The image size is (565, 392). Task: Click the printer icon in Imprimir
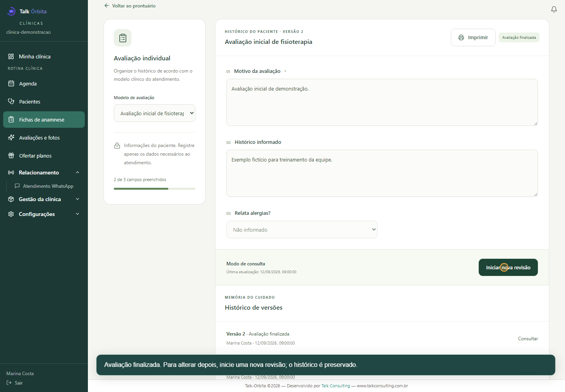pos(461,38)
